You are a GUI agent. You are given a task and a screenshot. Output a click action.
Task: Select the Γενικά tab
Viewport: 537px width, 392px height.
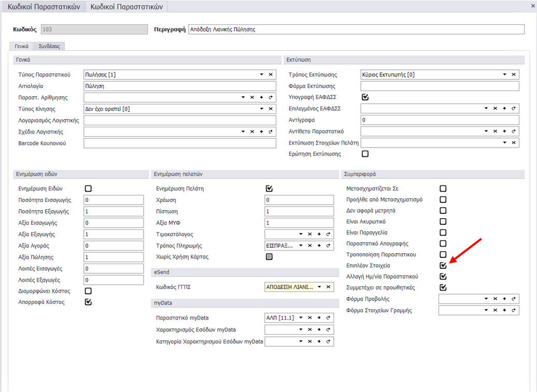tap(21, 46)
